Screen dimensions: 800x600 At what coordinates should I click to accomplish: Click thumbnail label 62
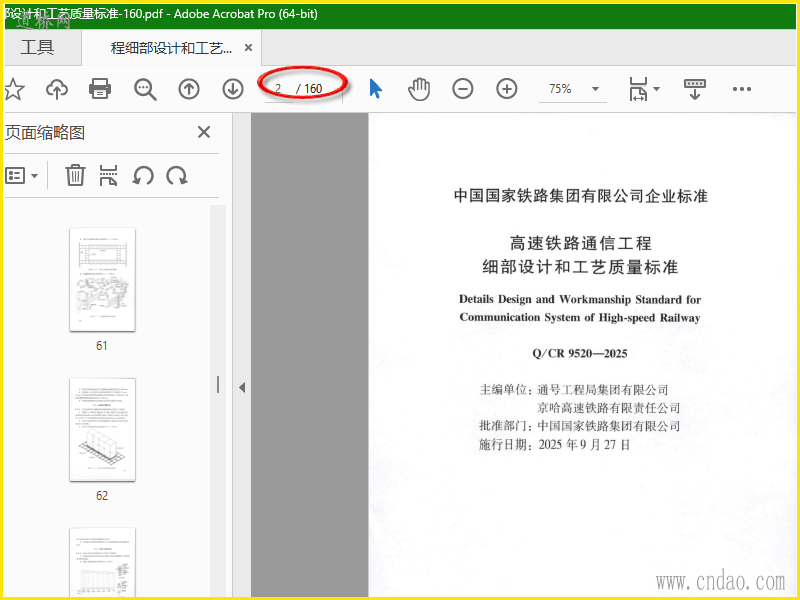pos(102,496)
